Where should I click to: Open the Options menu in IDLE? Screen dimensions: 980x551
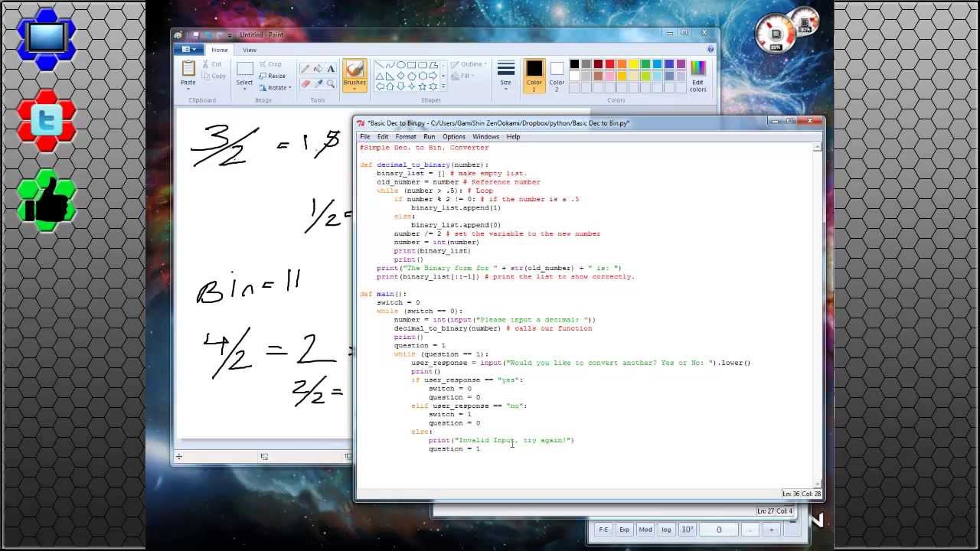(x=453, y=137)
